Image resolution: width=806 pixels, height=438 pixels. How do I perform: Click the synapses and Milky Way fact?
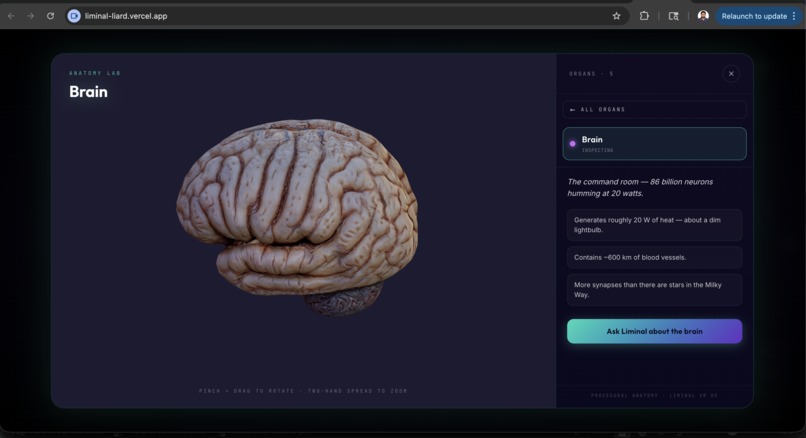pyautogui.click(x=654, y=289)
